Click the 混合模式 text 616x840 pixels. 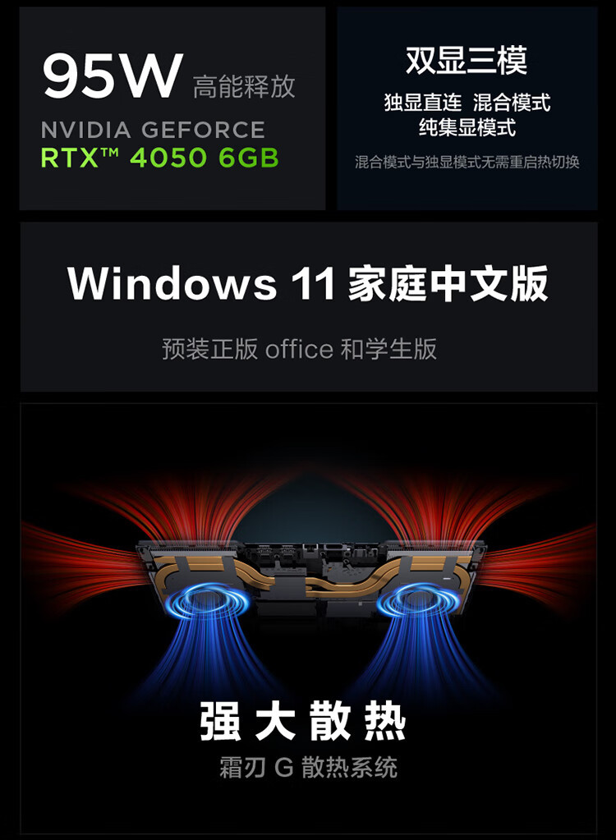point(512,103)
